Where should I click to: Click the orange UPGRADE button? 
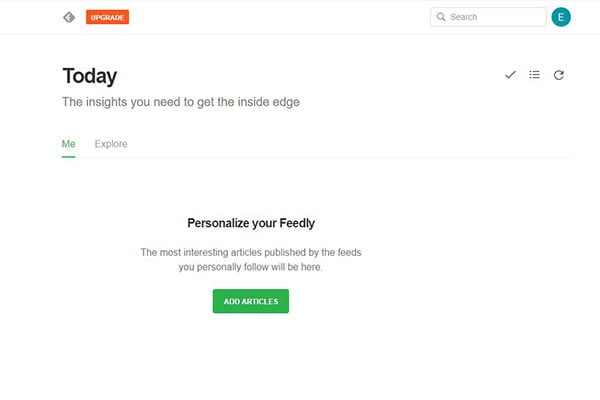(x=108, y=17)
